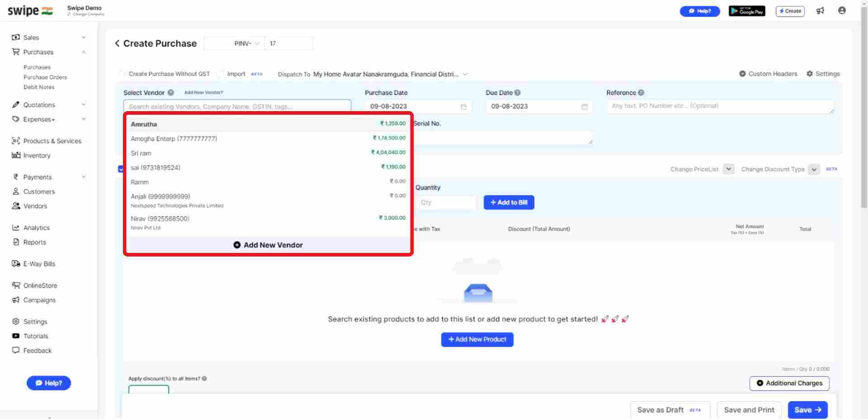
Task: Click the Additional Charges button
Action: (x=789, y=383)
